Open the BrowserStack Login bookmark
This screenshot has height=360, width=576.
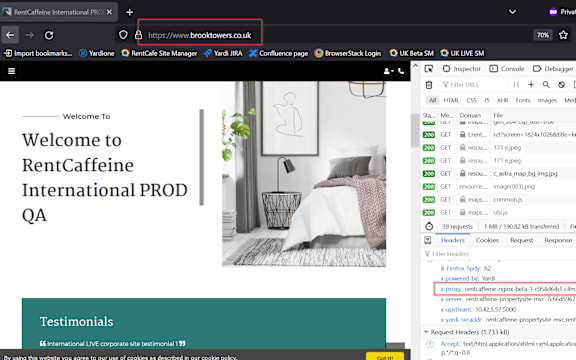(x=348, y=53)
